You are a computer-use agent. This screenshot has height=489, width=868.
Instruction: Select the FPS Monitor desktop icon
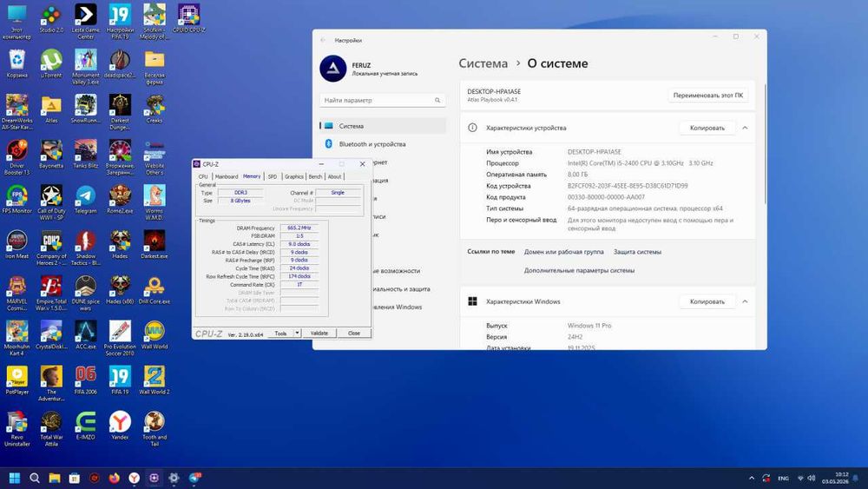tap(17, 200)
